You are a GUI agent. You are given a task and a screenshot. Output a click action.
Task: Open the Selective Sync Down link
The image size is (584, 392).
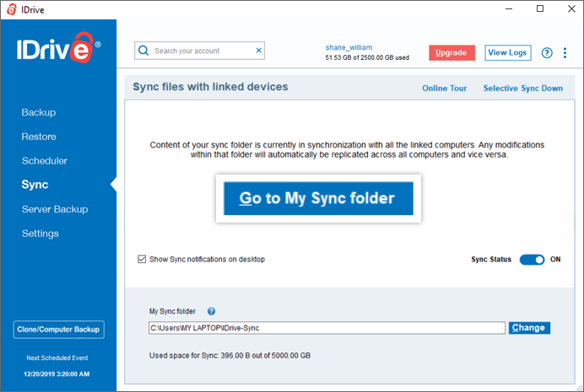(522, 88)
